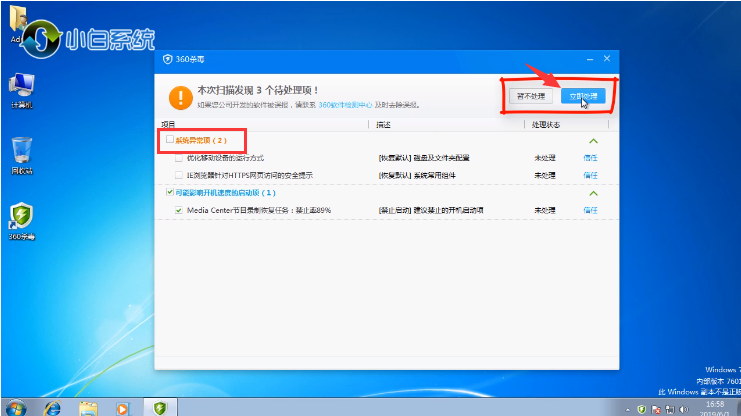Click 立即处理 to handle items now
This screenshot has height=416, width=741.
[x=583, y=96]
